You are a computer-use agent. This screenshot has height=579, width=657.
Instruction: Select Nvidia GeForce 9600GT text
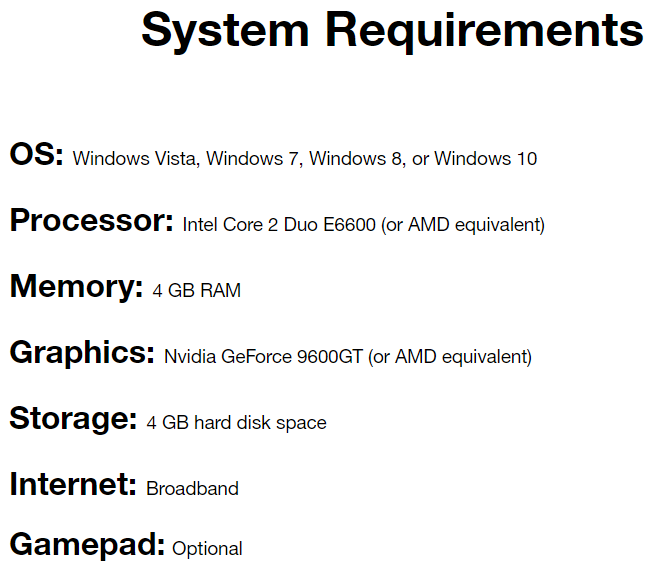(263, 357)
